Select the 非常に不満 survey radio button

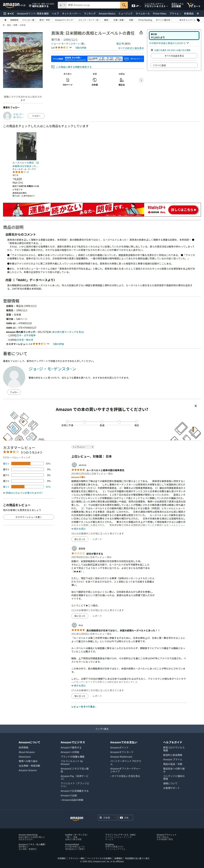(x=67, y=421)
